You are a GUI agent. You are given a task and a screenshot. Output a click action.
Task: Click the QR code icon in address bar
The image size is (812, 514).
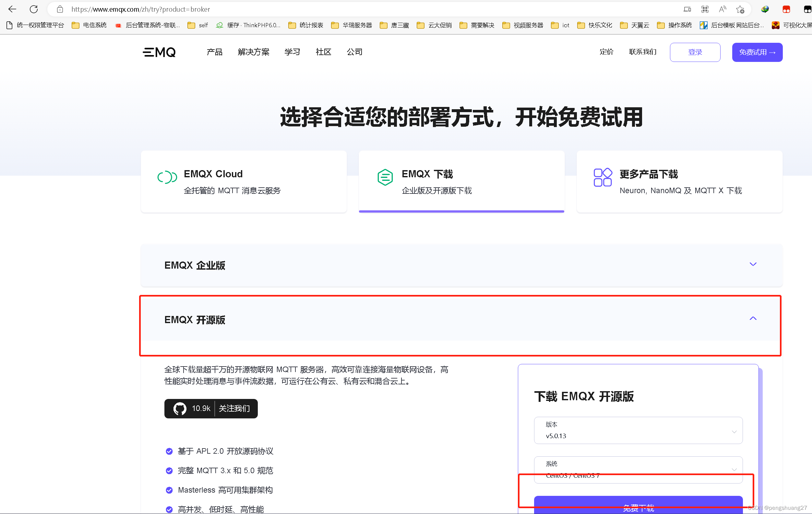click(705, 9)
